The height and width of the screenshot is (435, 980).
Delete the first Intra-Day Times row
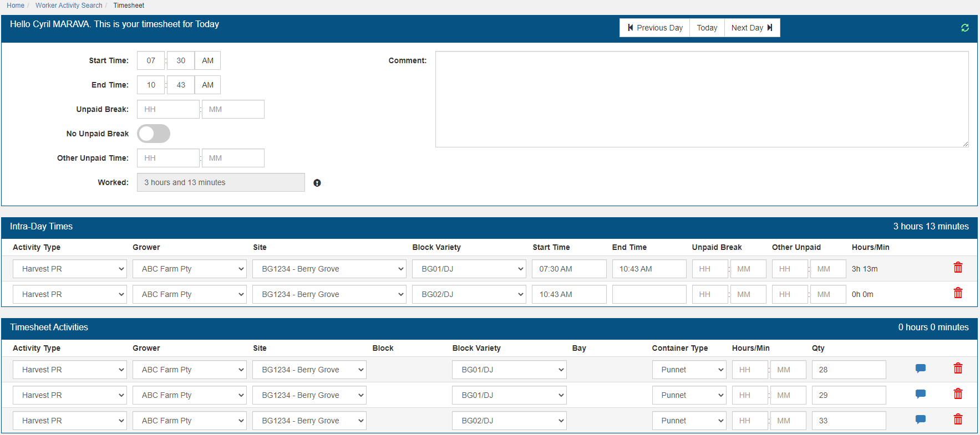tap(957, 268)
